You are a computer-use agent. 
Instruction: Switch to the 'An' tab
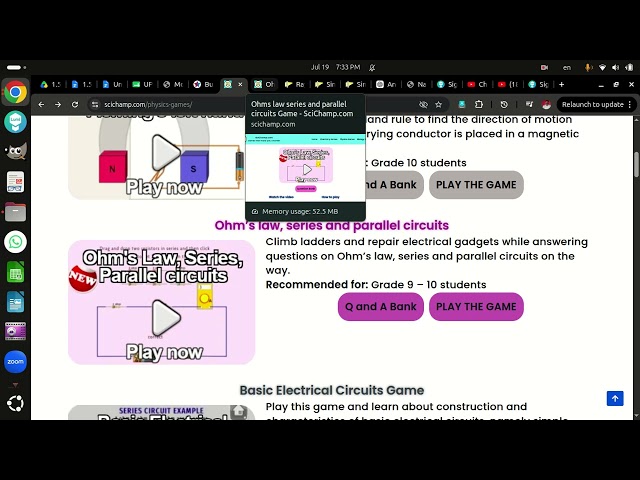point(386,84)
